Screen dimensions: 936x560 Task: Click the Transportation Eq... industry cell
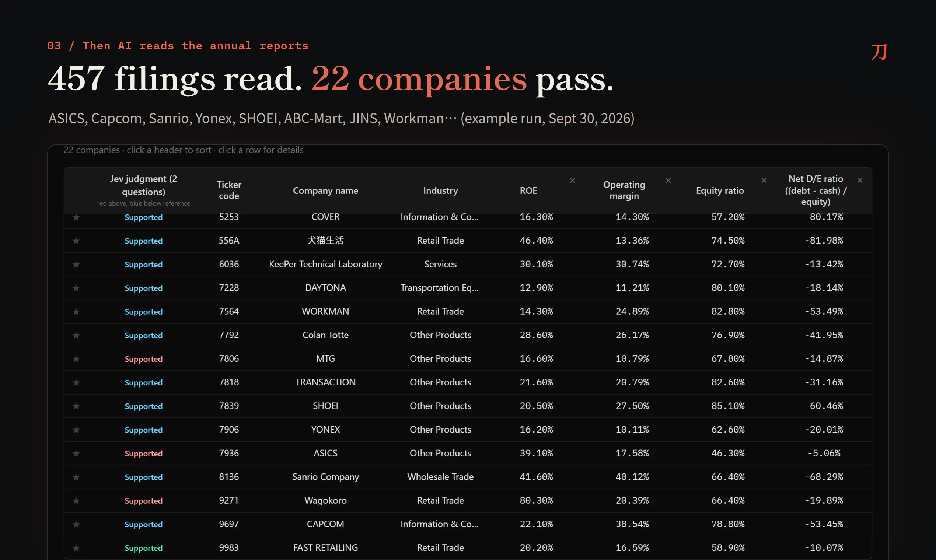440,288
